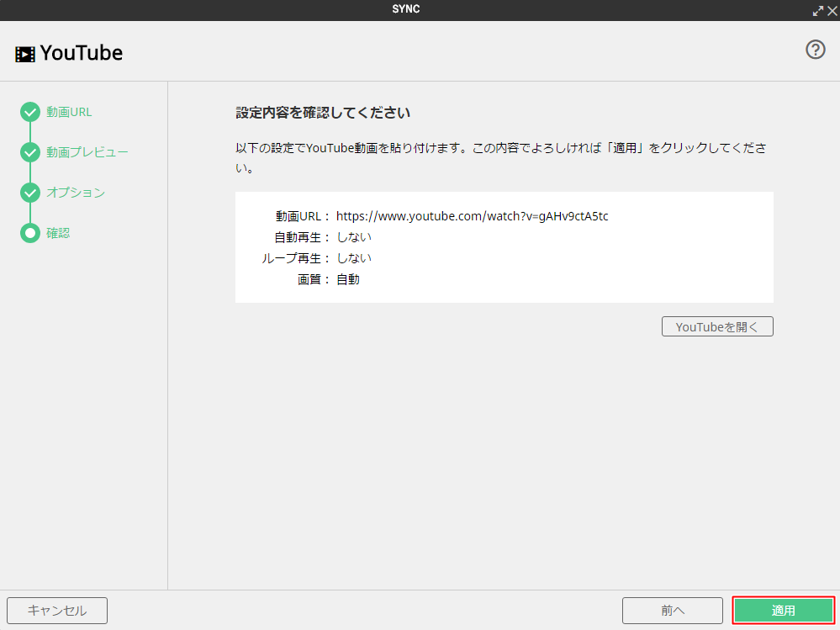The image size is (840, 630).
Task: Open the help question mark icon
Action: click(x=816, y=50)
